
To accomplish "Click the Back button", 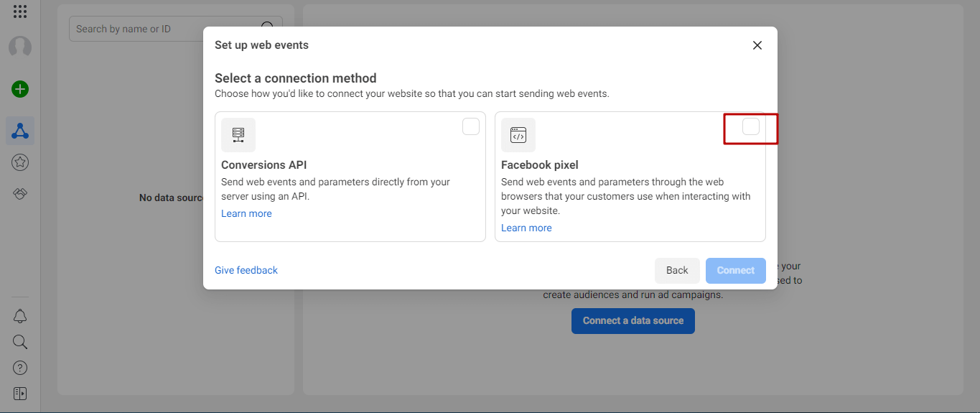I will pyautogui.click(x=677, y=270).
